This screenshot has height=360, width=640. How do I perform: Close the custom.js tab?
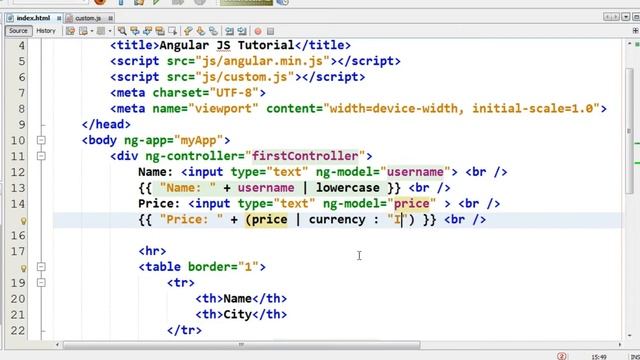point(110,18)
